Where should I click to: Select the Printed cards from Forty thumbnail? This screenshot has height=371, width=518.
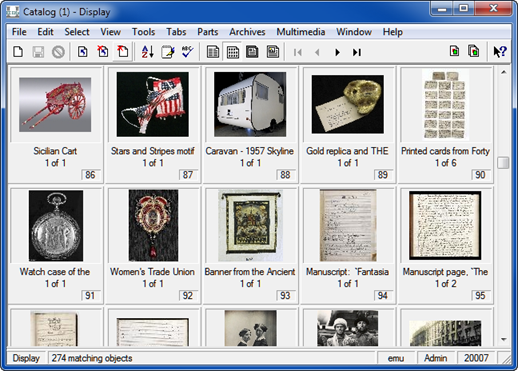click(445, 105)
